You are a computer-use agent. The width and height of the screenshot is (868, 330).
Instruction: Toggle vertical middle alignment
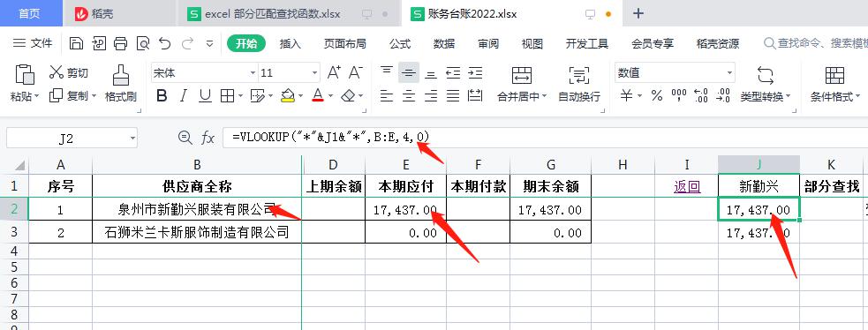pyautogui.click(x=409, y=72)
